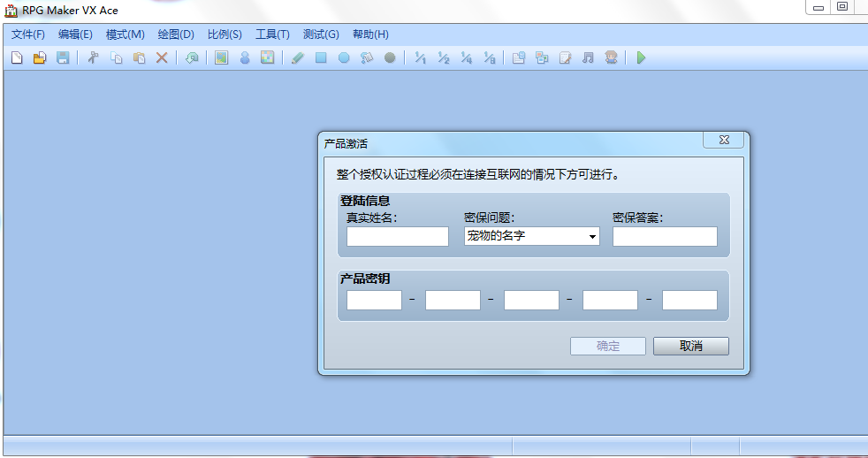This screenshot has height=458, width=868.
Task: Select the Rectangle drawing tool
Action: click(x=321, y=57)
